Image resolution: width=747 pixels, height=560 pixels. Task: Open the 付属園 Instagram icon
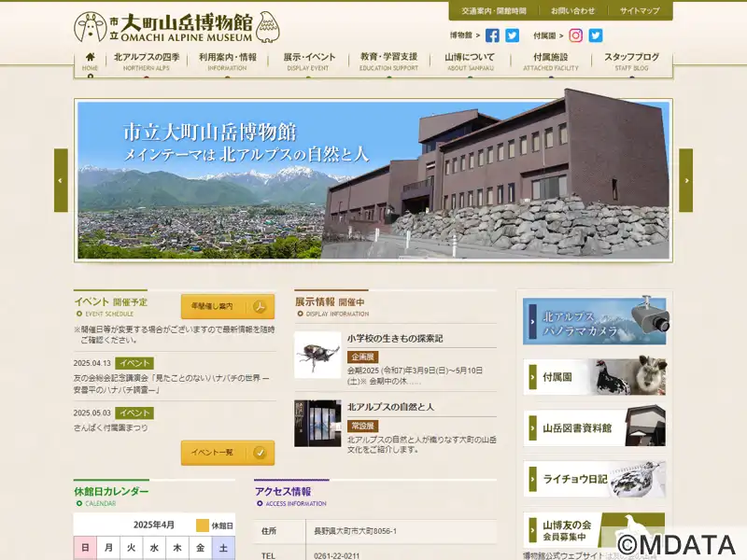[575, 35]
